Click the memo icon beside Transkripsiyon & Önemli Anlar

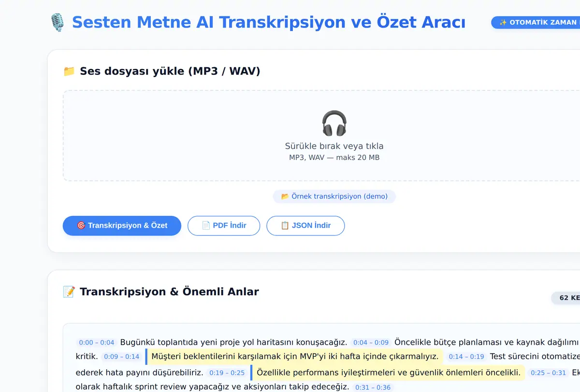point(69,292)
